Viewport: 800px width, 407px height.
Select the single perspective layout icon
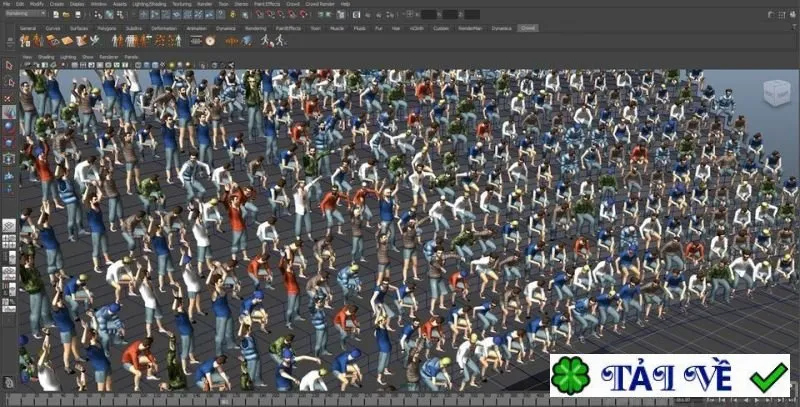(9, 225)
